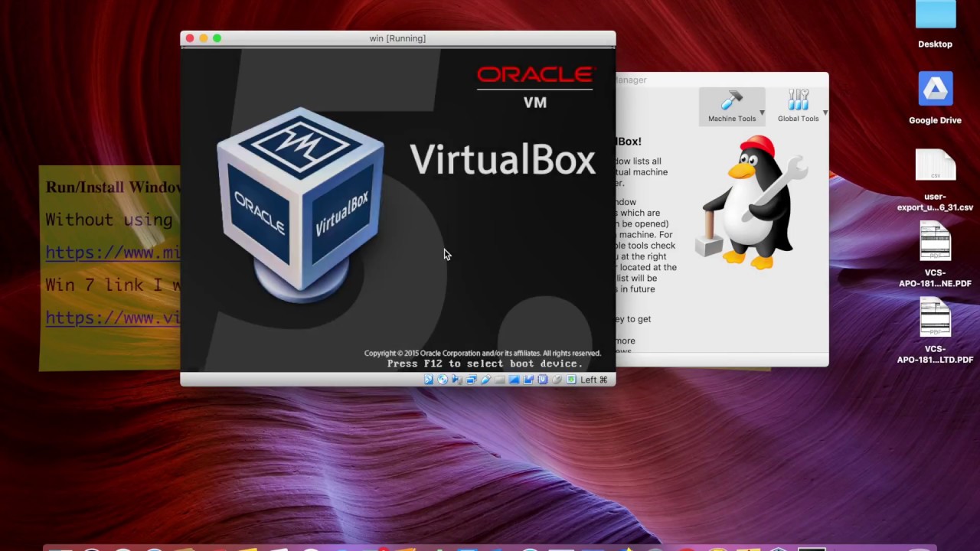The image size is (980, 551).
Task: Open Global Tools in the VirtualBox Manager window
Action: [798, 106]
